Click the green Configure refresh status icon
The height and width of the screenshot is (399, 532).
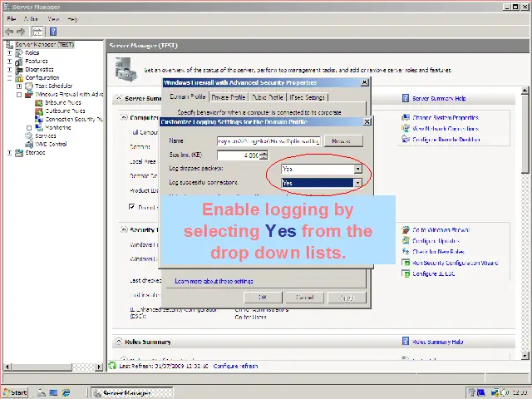(112, 366)
